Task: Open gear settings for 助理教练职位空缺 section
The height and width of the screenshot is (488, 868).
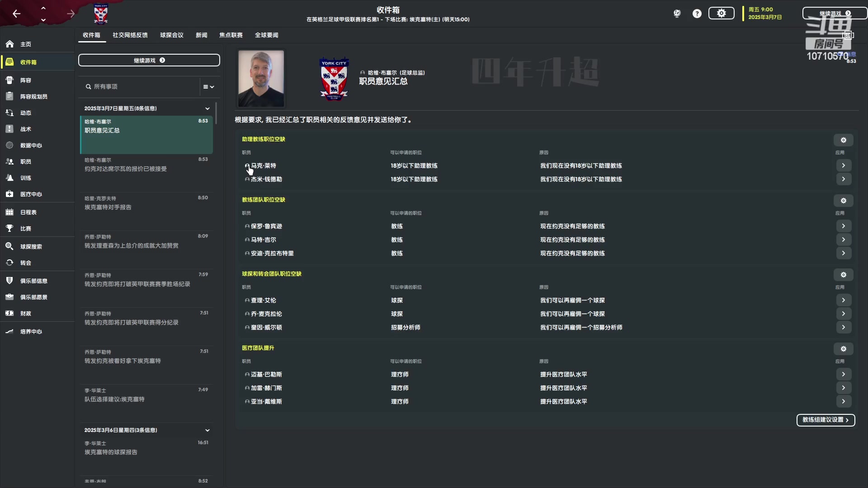Action: 843,140
